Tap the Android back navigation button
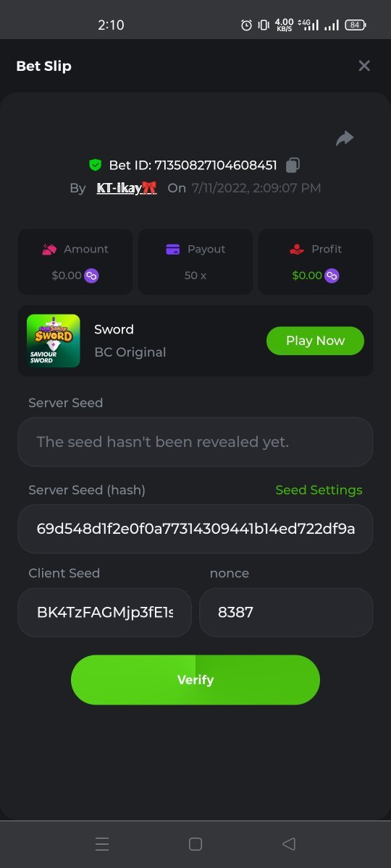The width and height of the screenshot is (391, 868). pos(289,844)
